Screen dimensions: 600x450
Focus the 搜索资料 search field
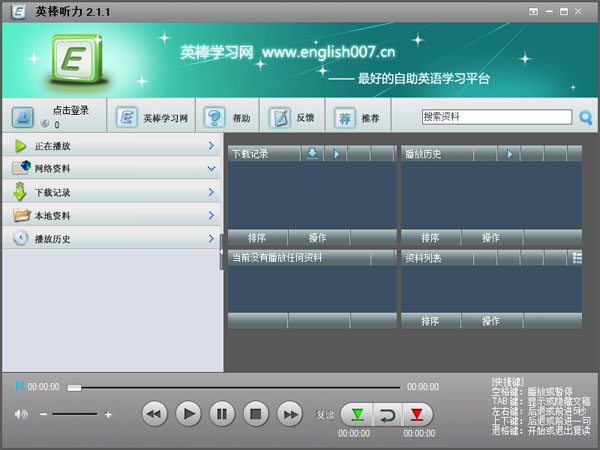click(x=497, y=117)
